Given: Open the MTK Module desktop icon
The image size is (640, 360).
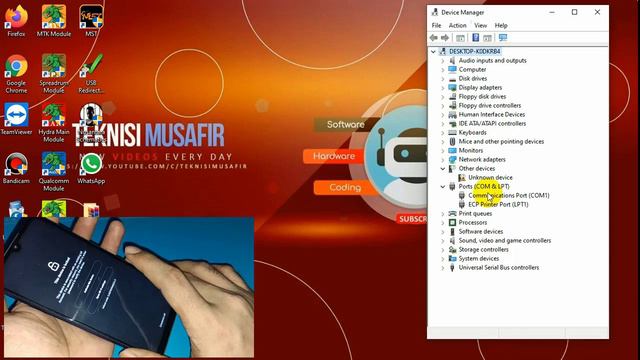Looking at the screenshot, I should pyautogui.click(x=54, y=21).
